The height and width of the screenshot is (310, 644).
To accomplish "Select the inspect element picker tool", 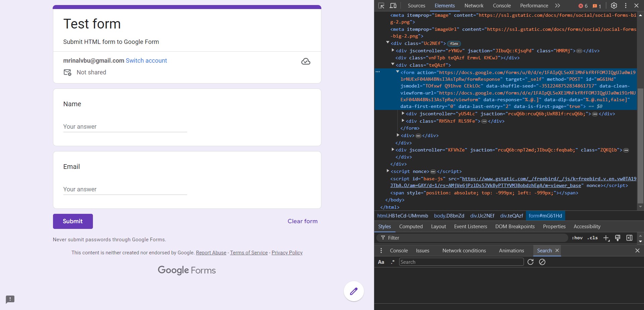I will pos(382,6).
